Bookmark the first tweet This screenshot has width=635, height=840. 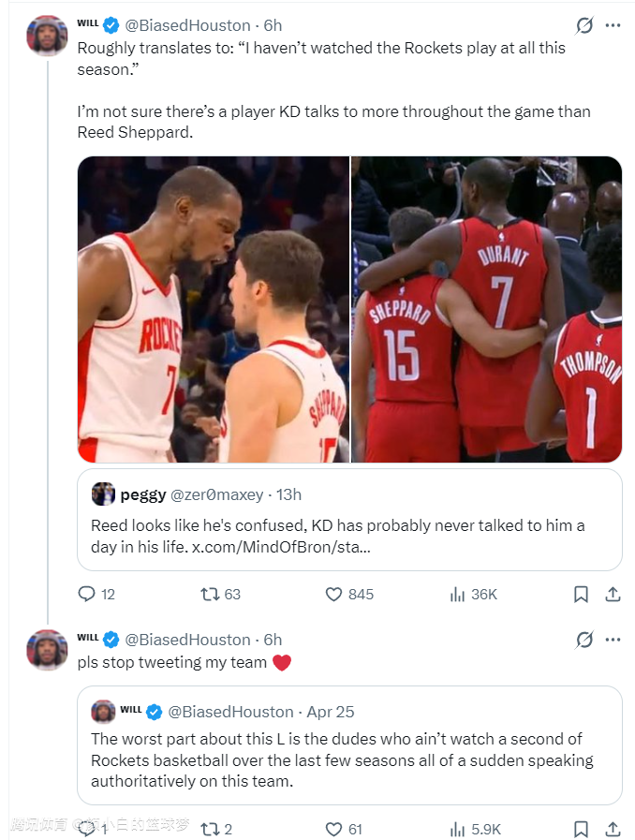[x=581, y=594]
